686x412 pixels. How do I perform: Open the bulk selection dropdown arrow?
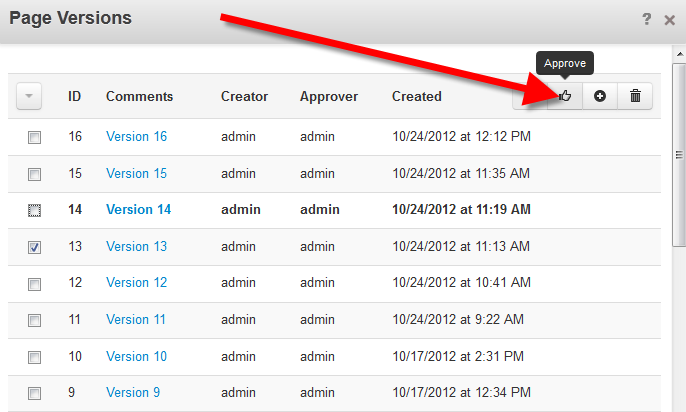click(30, 97)
